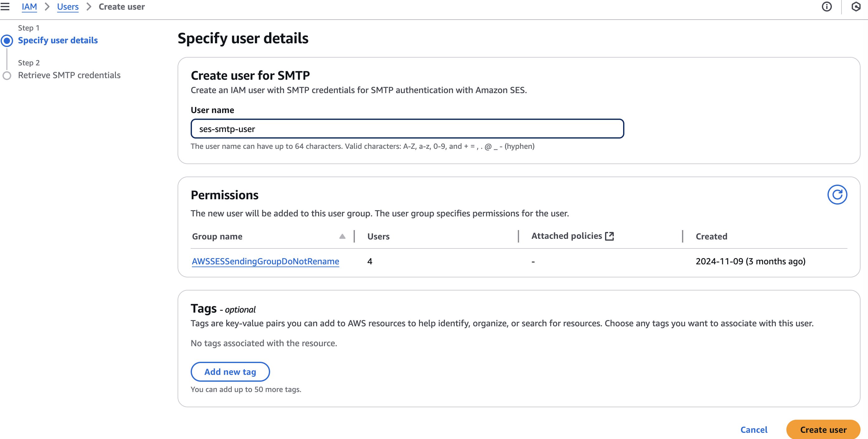Go to Retrieve SMTP credentials step
The height and width of the screenshot is (439, 868).
69,75
